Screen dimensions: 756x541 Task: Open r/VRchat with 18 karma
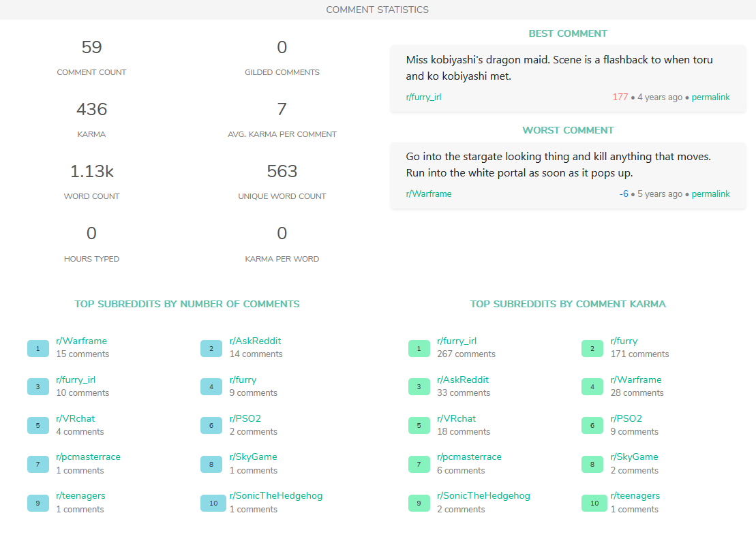456,418
